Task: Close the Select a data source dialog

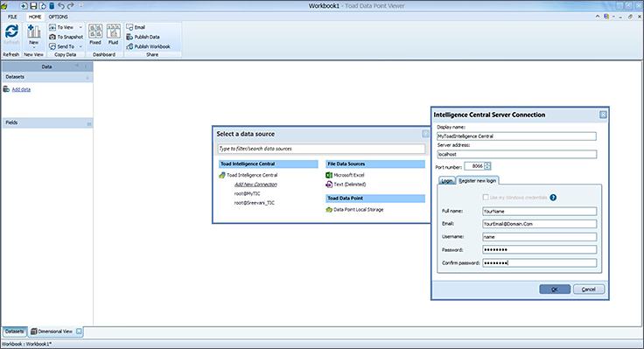Action: pyautogui.click(x=425, y=134)
